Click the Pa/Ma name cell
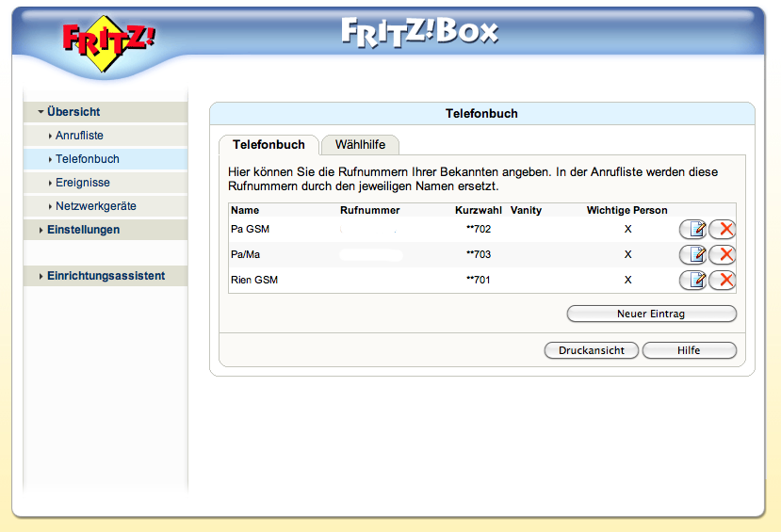781x532 pixels. click(x=245, y=255)
